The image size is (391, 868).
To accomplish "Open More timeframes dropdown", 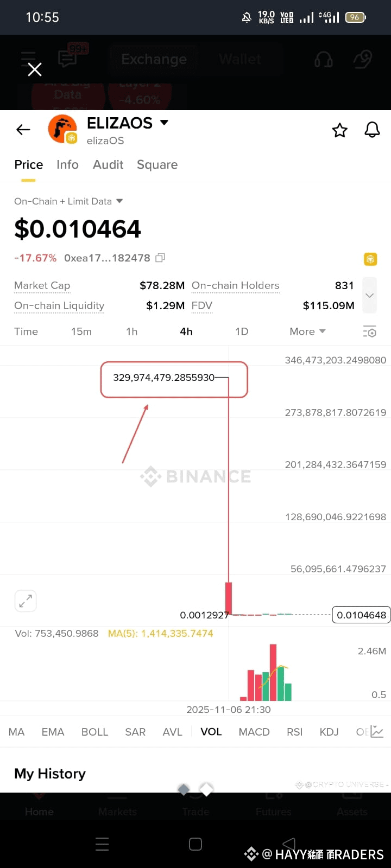I will [x=307, y=331].
